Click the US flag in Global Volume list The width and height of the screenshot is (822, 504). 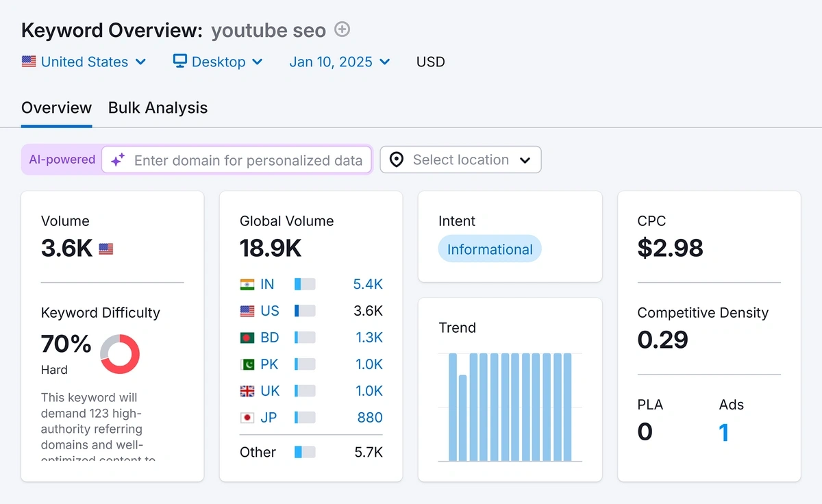[x=247, y=311]
